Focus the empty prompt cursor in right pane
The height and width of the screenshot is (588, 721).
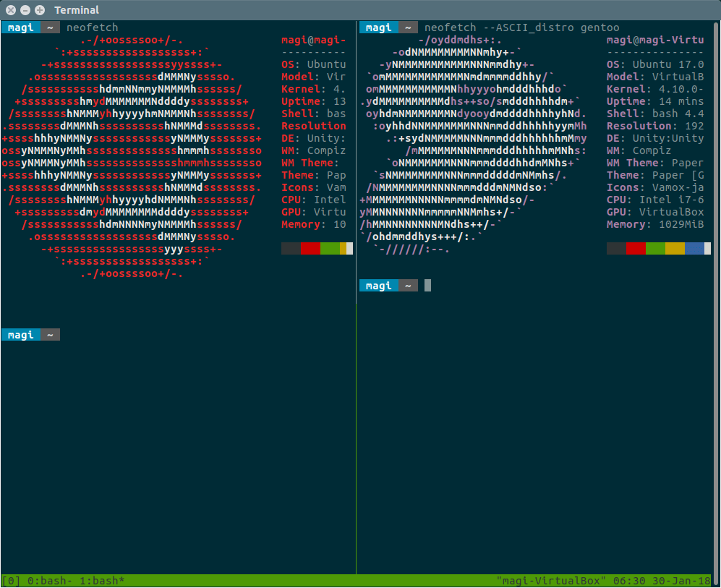coord(427,286)
